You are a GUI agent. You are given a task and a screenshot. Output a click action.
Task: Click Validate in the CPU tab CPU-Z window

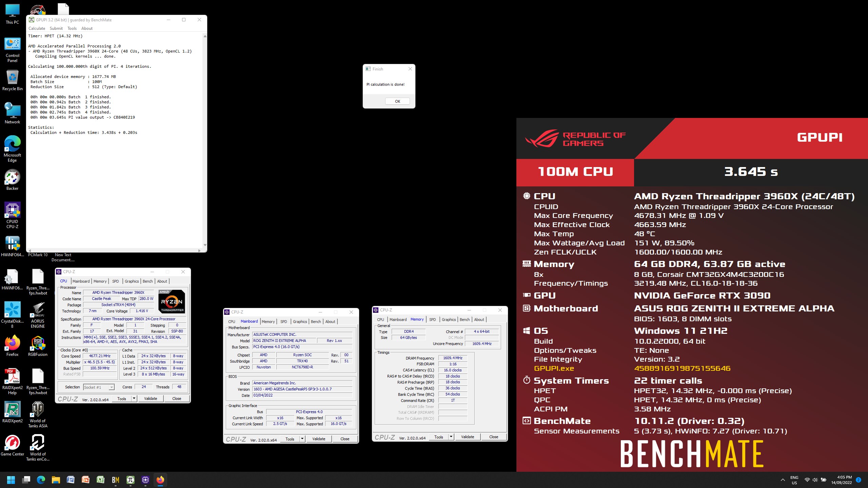(x=151, y=399)
